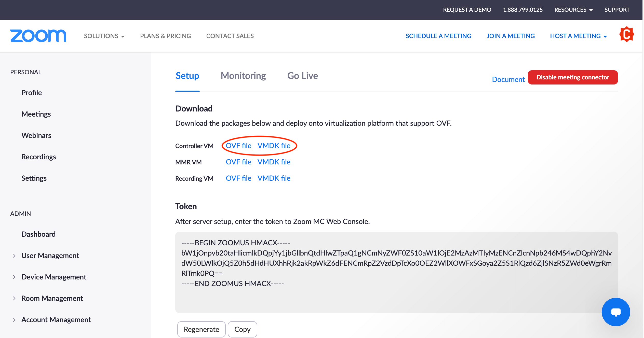Download Recording VM VMDK file
Image resolution: width=644 pixels, height=338 pixels.
point(274,178)
